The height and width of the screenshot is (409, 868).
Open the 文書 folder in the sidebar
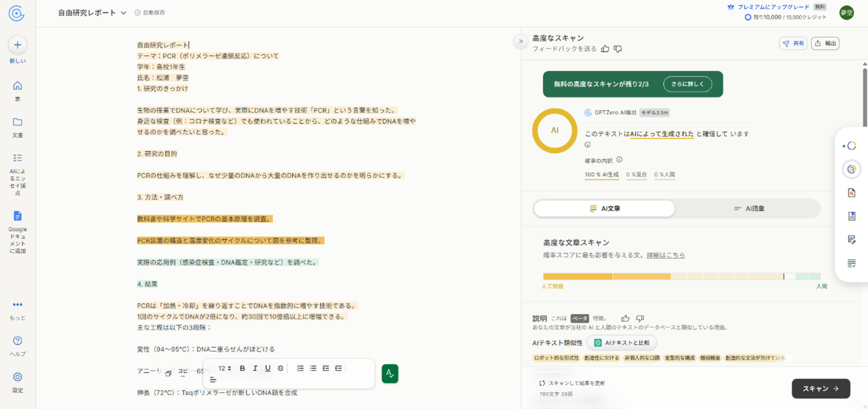click(x=17, y=122)
